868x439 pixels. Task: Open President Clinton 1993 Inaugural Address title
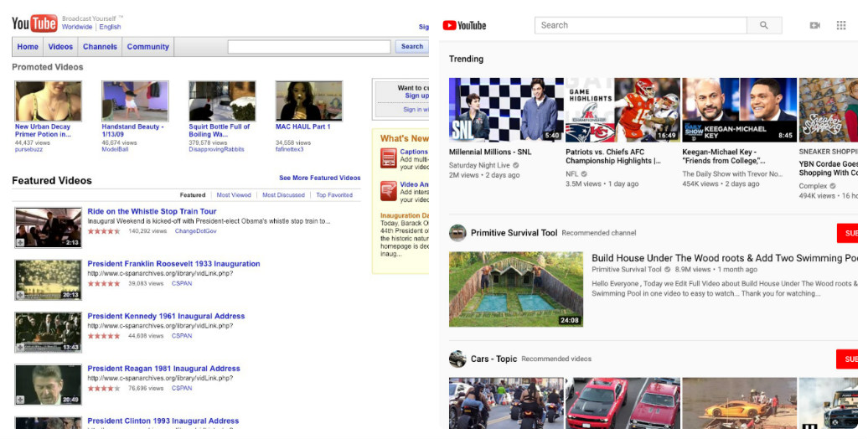pos(163,421)
